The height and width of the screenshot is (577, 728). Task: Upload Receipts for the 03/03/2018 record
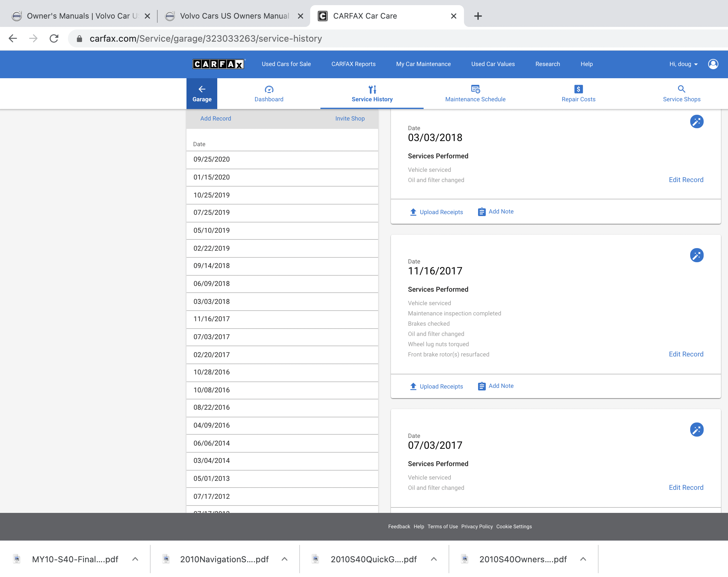(x=436, y=212)
